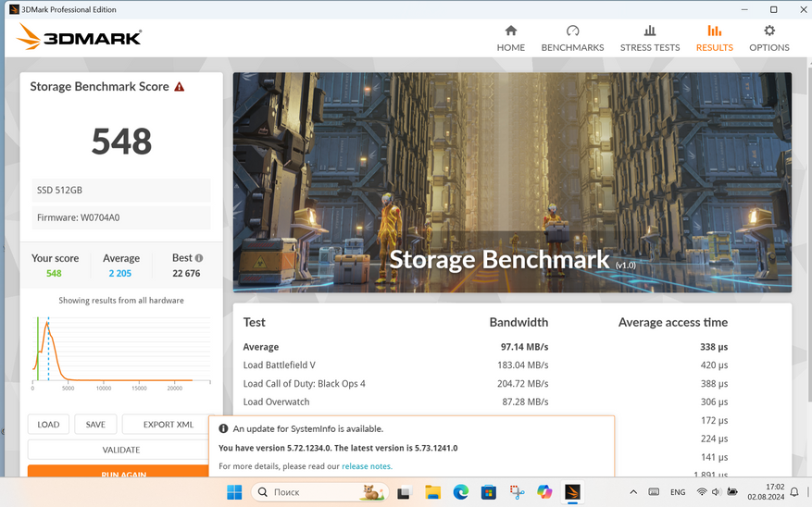Expand the hidden system tray icons
The width and height of the screenshot is (812, 507).
pos(633,492)
